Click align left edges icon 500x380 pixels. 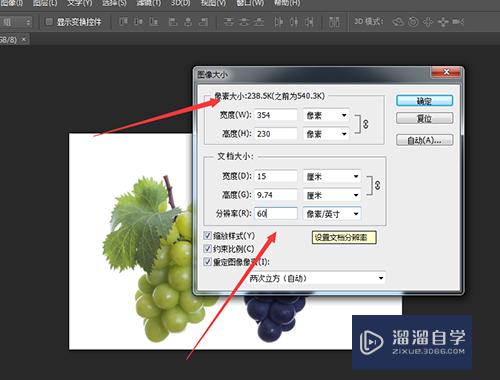click(x=173, y=22)
